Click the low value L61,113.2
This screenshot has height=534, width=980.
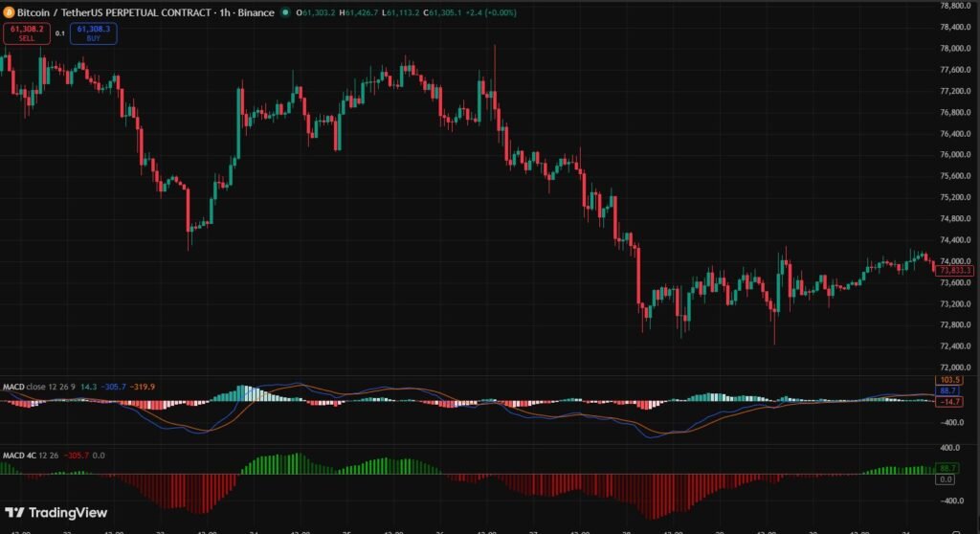click(x=401, y=12)
